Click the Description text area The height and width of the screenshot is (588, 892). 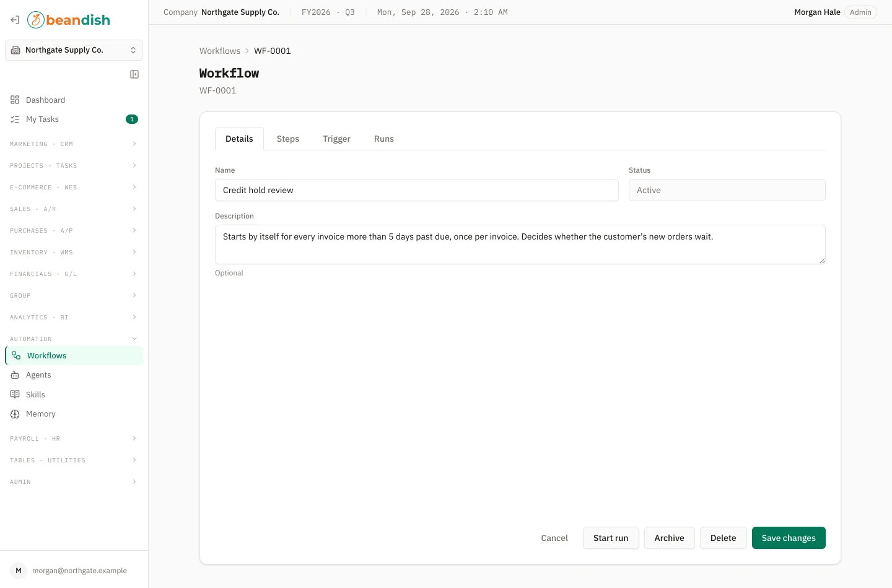pyautogui.click(x=520, y=244)
